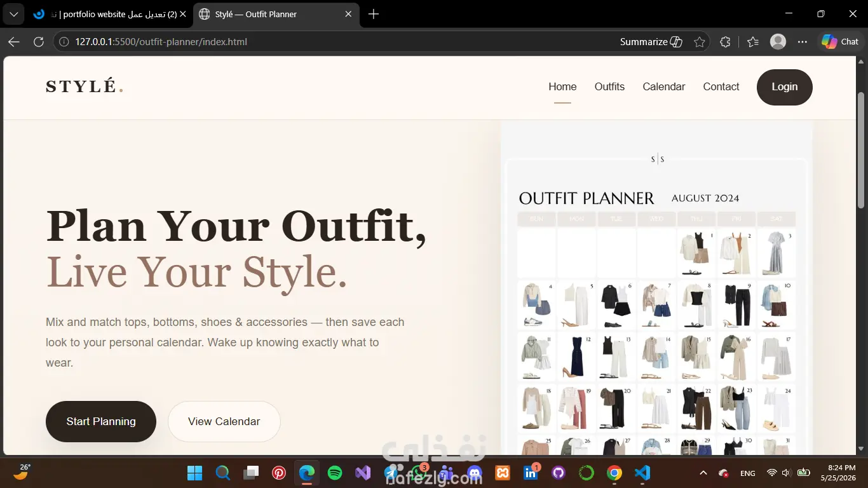Screen dimensions: 868x488
Task: Click the View Calendar button
Action: 224,421
